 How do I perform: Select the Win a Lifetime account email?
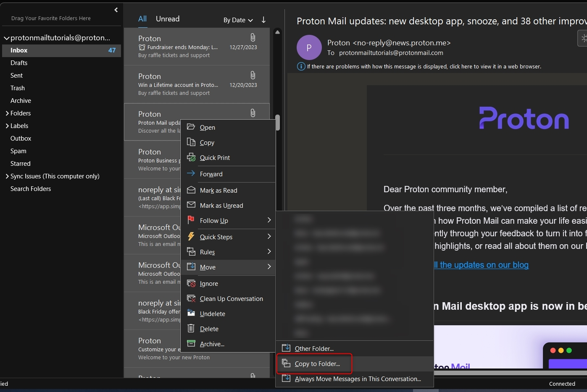(197, 84)
